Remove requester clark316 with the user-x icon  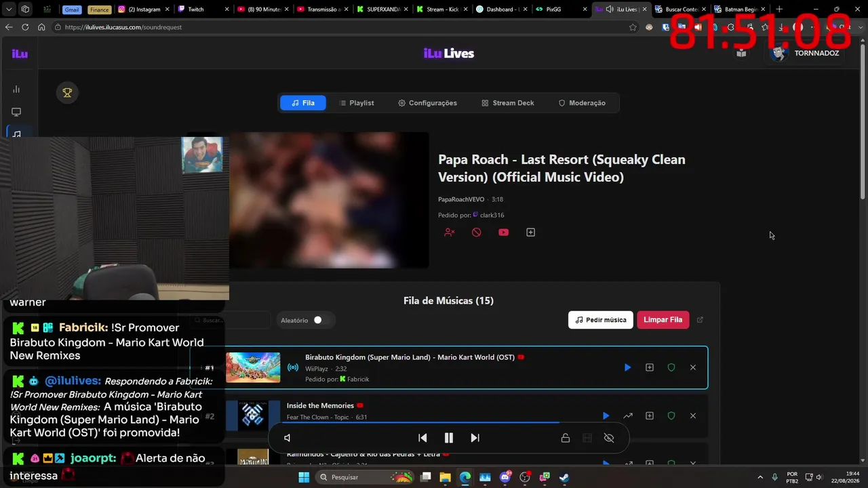click(x=449, y=232)
